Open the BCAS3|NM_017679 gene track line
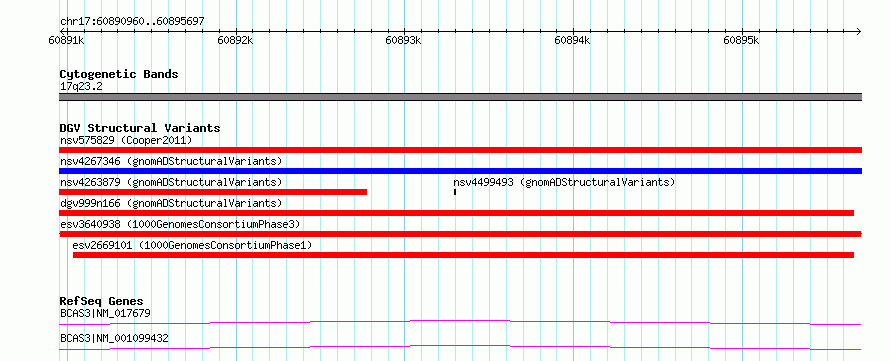 point(460,322)
